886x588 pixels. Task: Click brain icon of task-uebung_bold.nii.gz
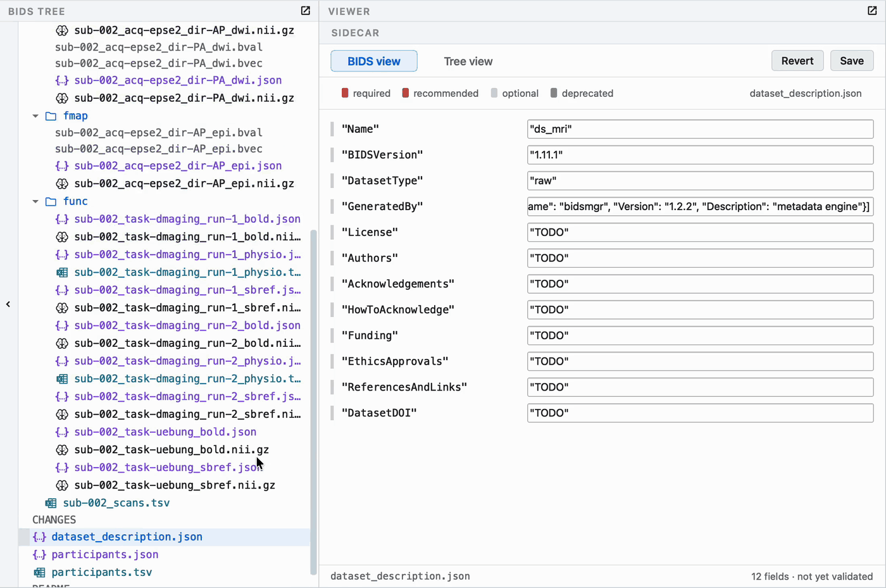pos(62,450)
